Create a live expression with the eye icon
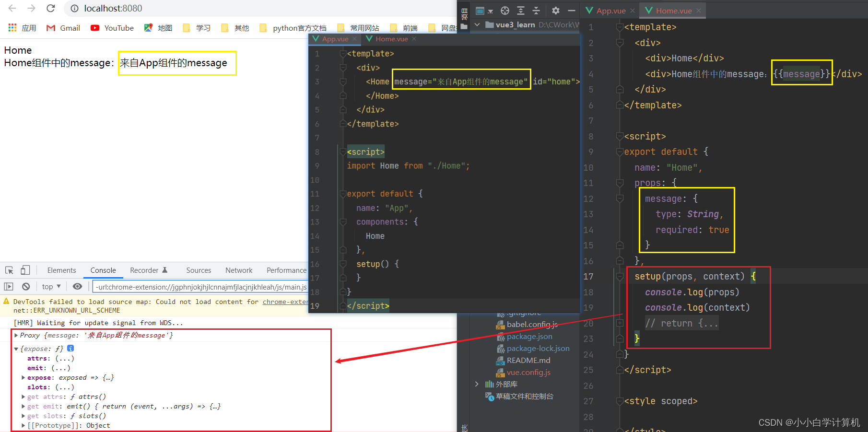 [77, 287]
